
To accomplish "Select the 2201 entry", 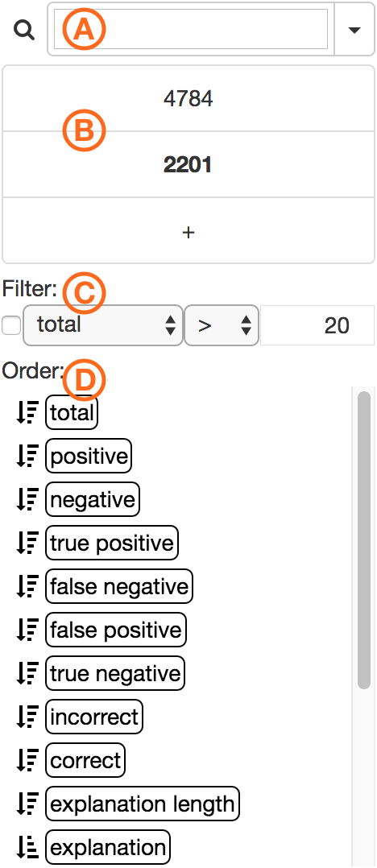I will pos(188,164).
